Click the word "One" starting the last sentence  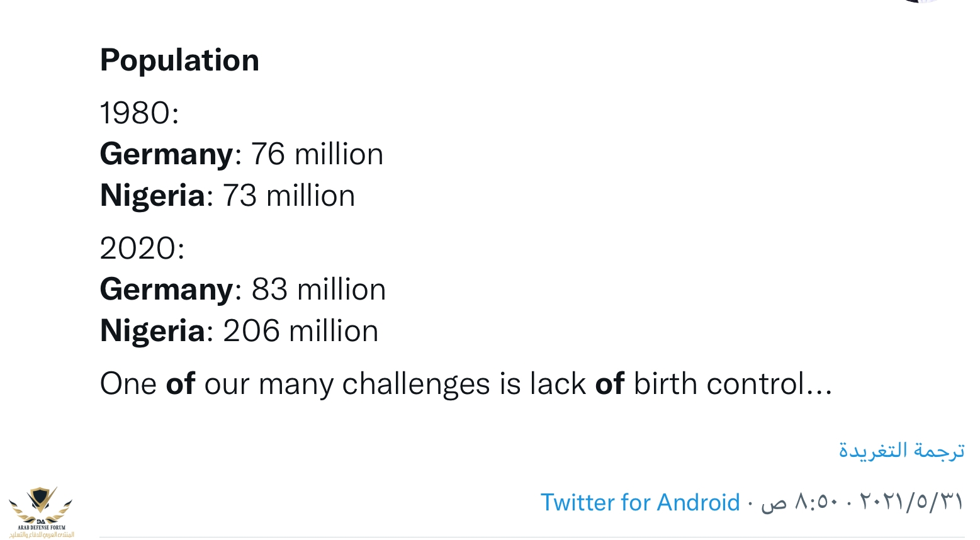[x=128, y=384]
